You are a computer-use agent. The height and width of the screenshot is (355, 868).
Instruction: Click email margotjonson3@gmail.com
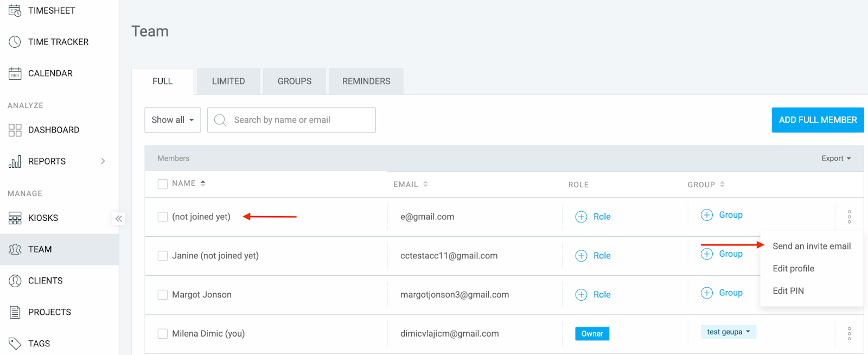(455, 295)
